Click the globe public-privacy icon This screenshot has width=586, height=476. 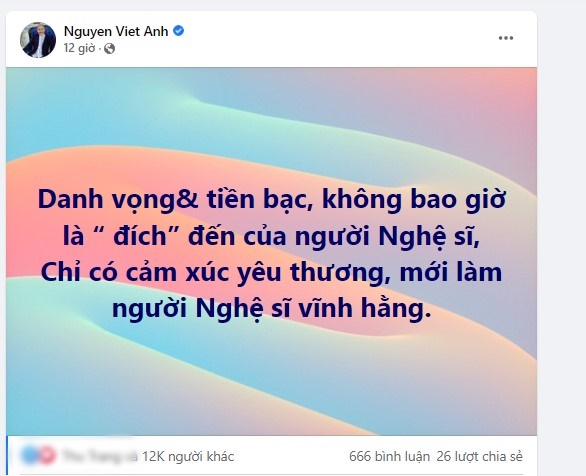pyautogui.click(x=109, y=49)
